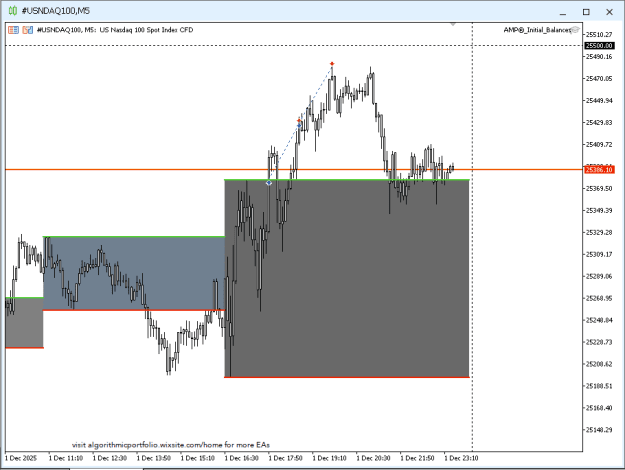Maximize the #USNDAQ100,M5 chart window
Viewport: 625px width, 470px height.
586,12
